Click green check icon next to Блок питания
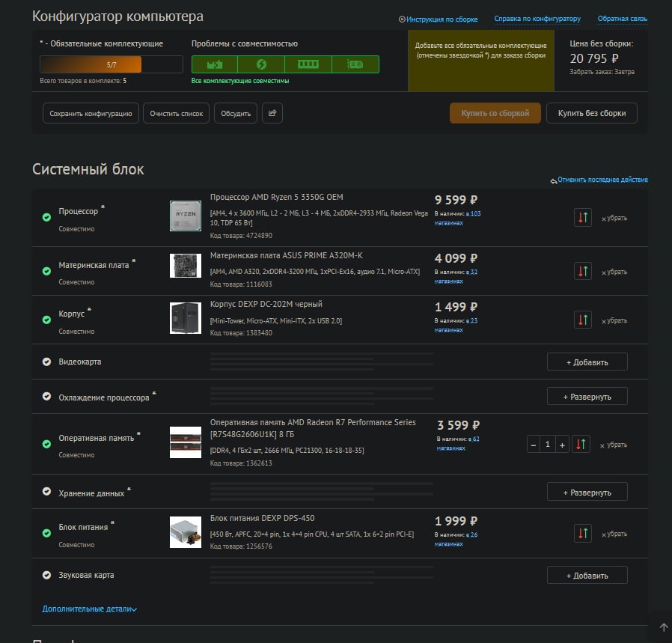Screen dimensions: 672x643 [46, 533]
